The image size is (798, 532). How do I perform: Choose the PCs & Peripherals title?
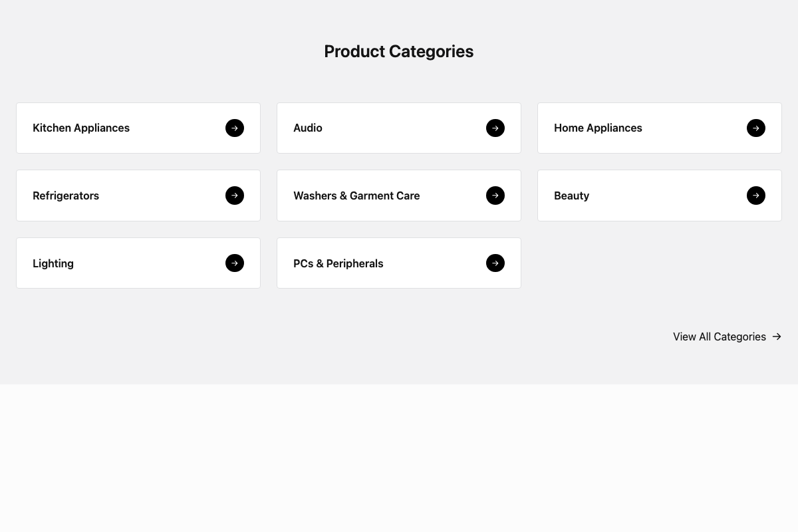coord(338,263)
